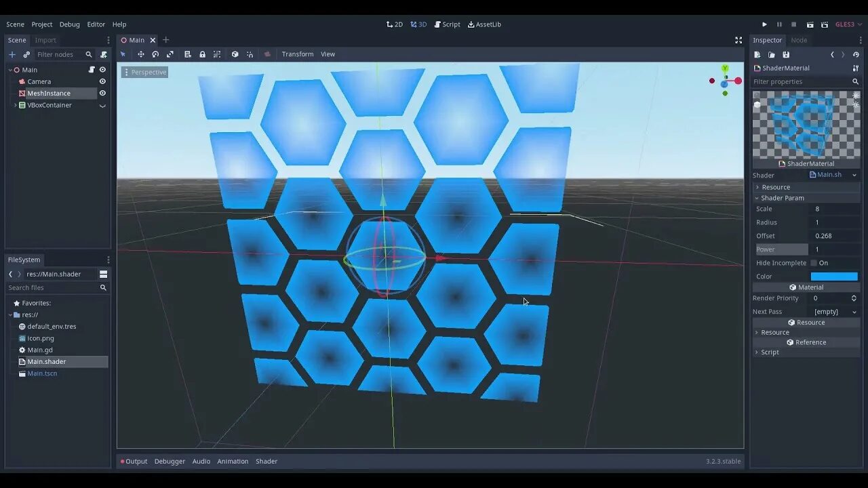Open the Perspective viewport menu
This screenshot has height=488, width=868.
point(144,72)
